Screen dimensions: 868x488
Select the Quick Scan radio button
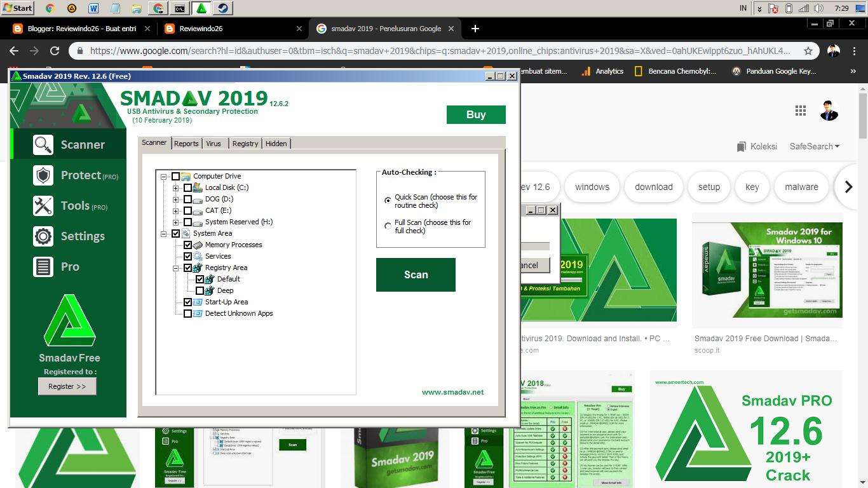point(388,200)
